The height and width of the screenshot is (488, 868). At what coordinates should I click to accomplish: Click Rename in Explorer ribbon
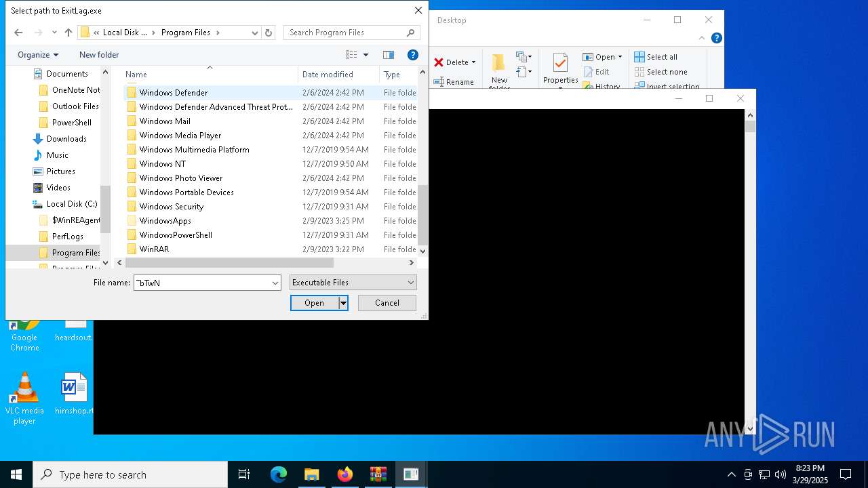454,82
